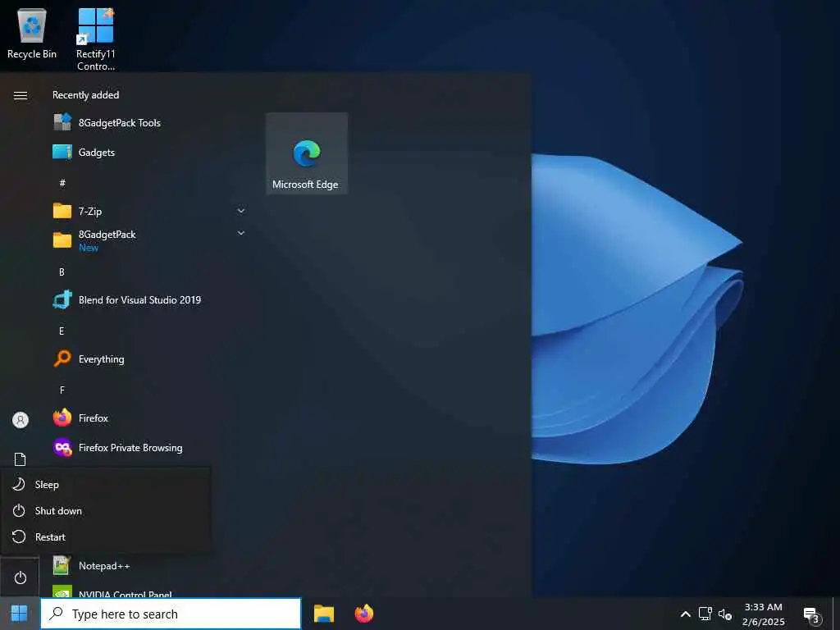Select Restart from the power menu

(x=106, y=536)
